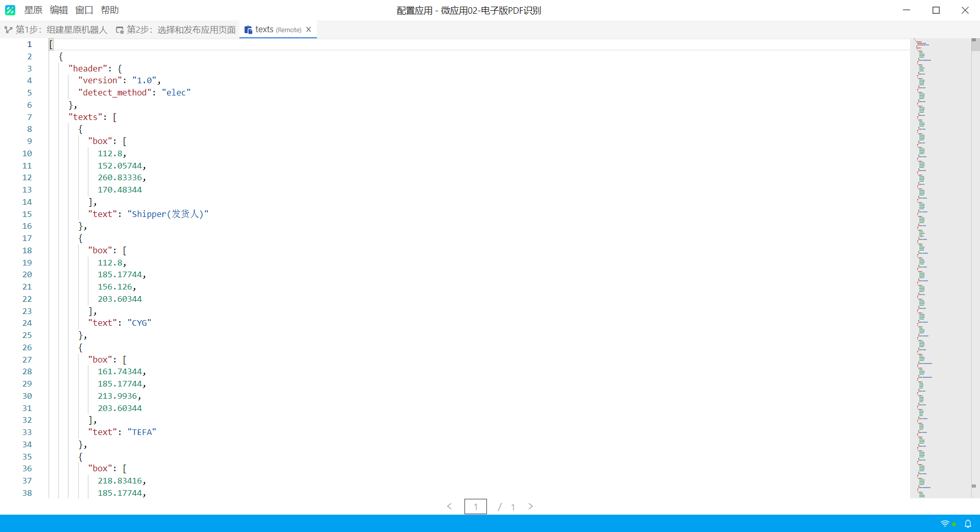Click the "1.0" version value
Image resolution: width=980 pixels, height=532 pixels.
[144, 81]
